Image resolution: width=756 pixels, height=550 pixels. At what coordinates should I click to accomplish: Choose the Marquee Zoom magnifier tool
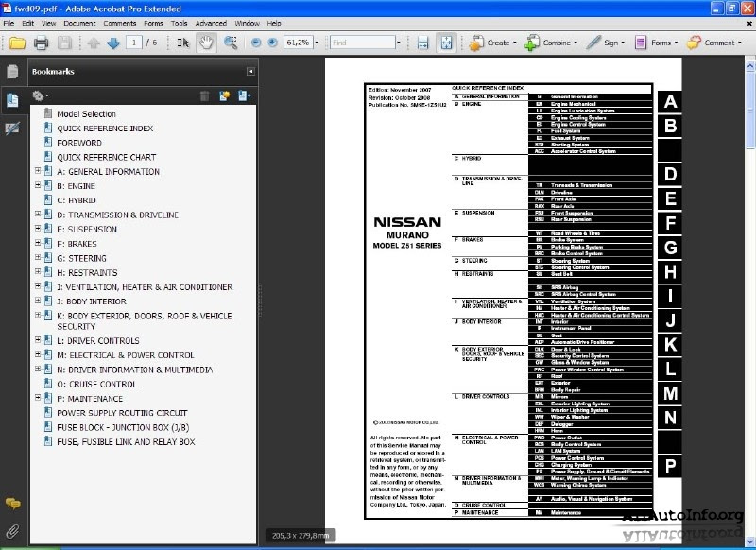231,43
